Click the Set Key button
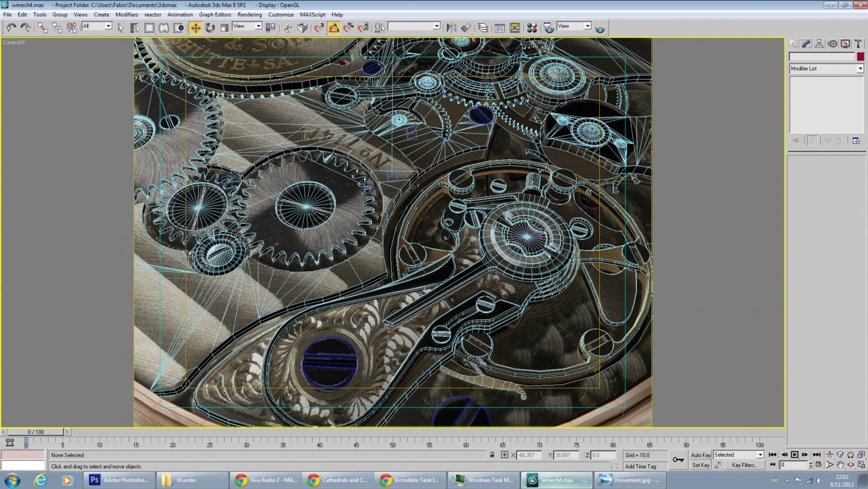Image resolution: width=868 pixels, height=489 pixels. tap(701, 465)
